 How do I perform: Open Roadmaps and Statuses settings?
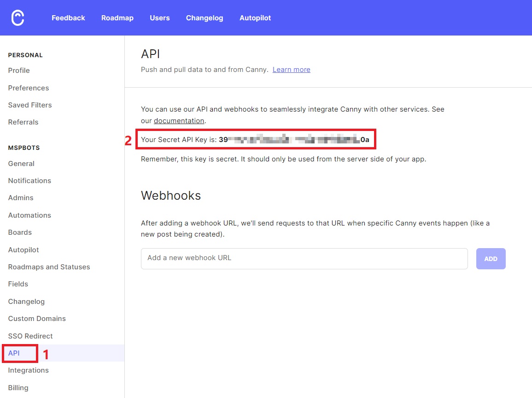point(49,267)
